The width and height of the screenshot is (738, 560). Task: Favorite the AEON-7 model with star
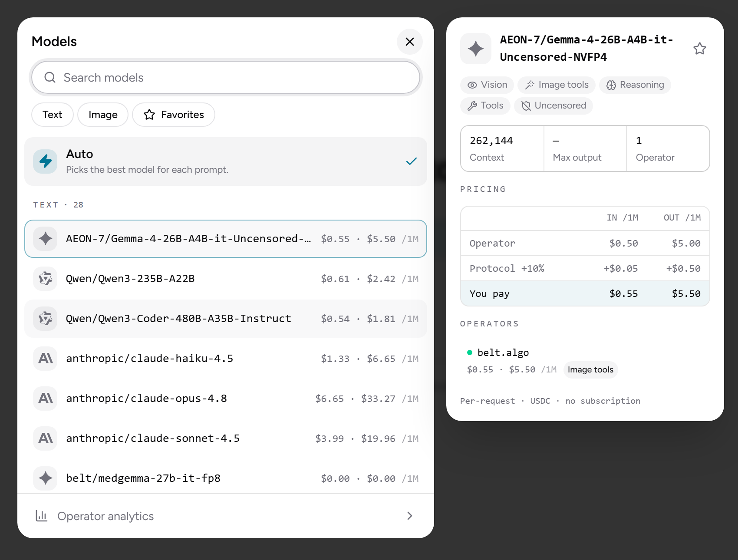pyautogui.click(x=699, y=49)
